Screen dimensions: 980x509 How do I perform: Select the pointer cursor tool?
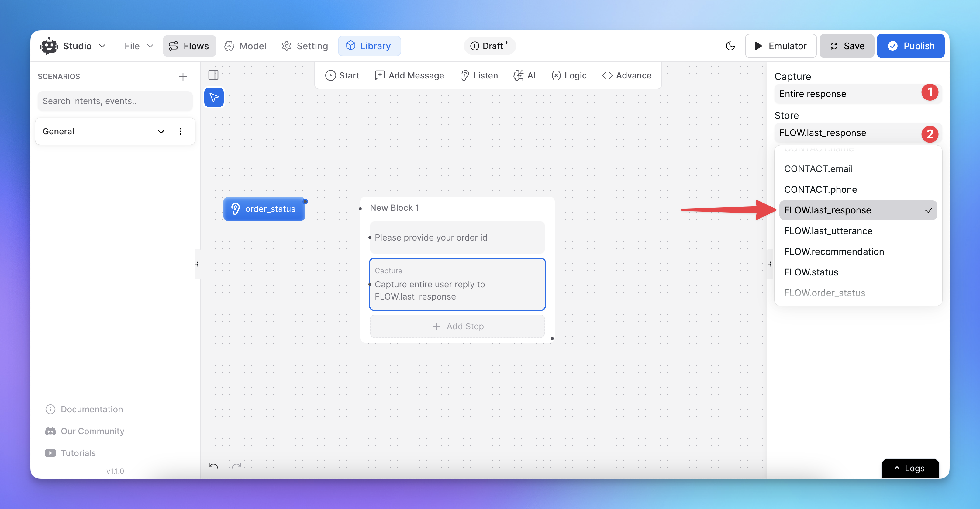coord(214,97)
